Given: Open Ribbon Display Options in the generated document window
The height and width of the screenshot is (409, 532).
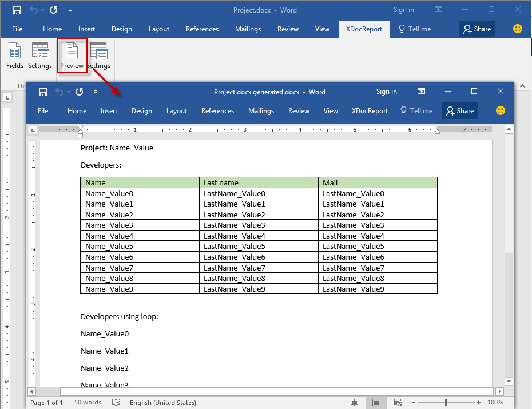Looking at the screenshot, I should click(x=421, y=92).
